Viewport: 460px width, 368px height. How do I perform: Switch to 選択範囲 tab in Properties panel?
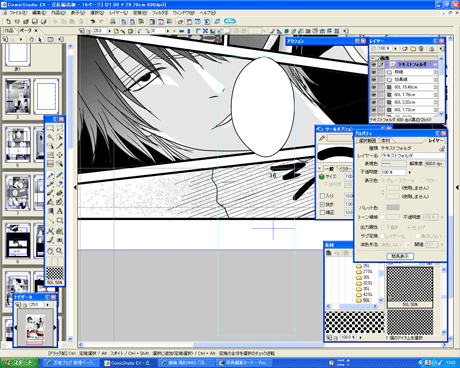coord(367,140)
